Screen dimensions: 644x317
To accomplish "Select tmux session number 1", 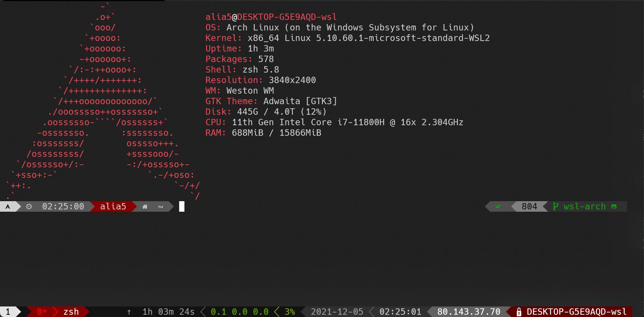I will (x=8, y=312).
